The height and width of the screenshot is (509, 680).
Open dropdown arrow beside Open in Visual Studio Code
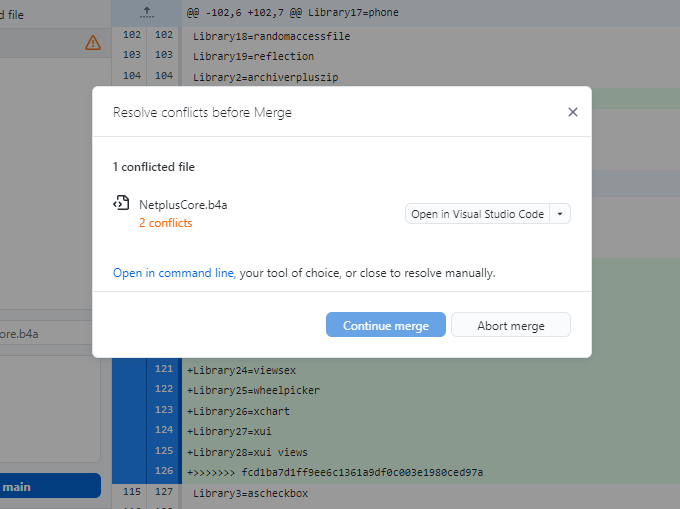[x=560, y=214]
